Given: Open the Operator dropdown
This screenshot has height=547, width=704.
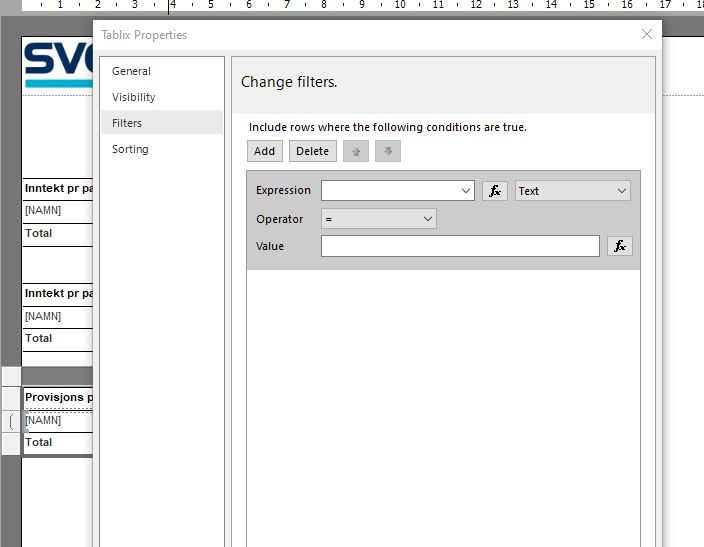Looking at the screenshot, I should tap(378, 219).
